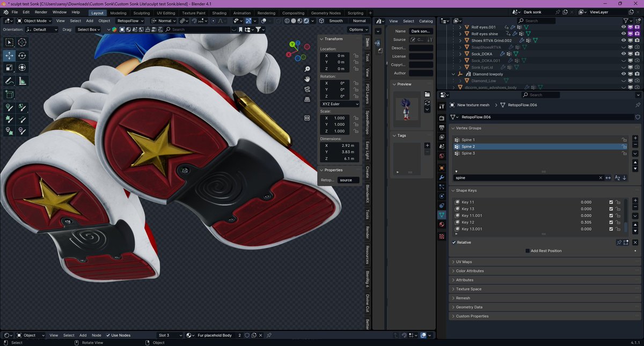Open the Render menu
The height and width of the screenshot is (346, 644).
point(41,12)
